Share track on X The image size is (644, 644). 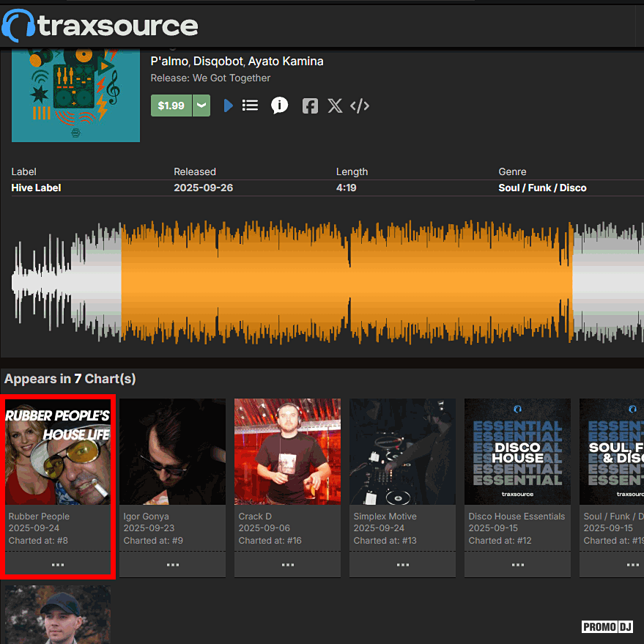point(335,106)
